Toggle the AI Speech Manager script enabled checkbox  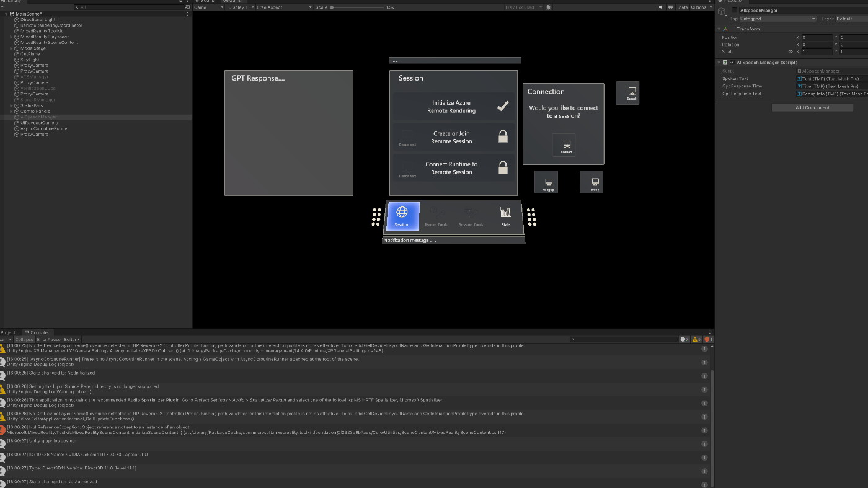(x=732, y=63)
